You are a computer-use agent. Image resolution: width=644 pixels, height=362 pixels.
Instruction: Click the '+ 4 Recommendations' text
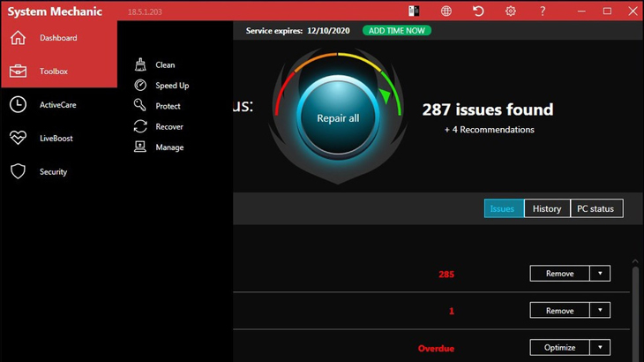click(x=489, y=130)
